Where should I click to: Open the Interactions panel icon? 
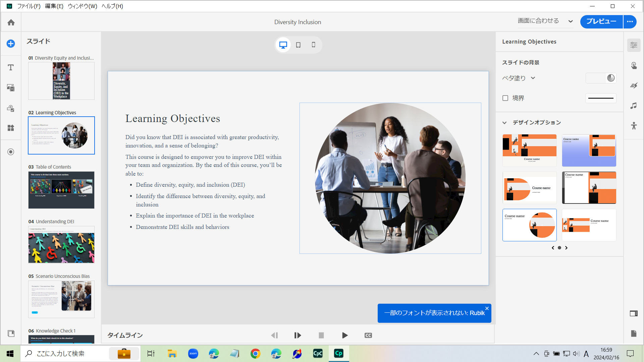pos(634,65)
